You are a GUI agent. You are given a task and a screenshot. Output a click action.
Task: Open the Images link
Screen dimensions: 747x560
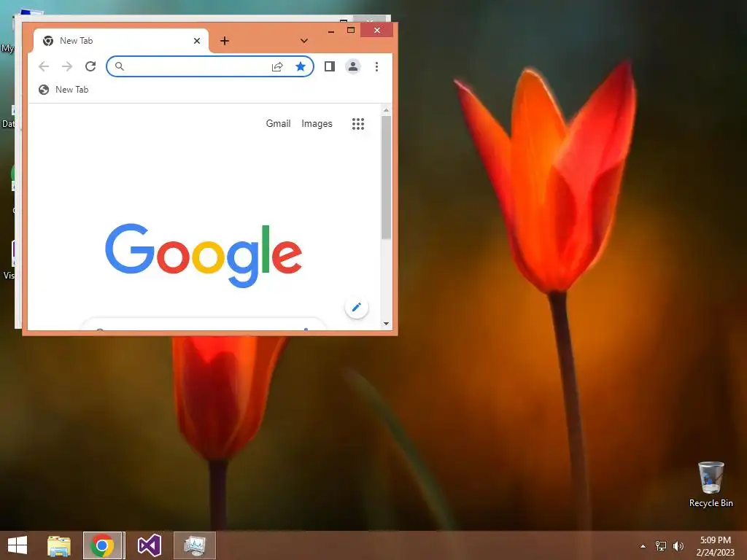click(x=317, y=124)
